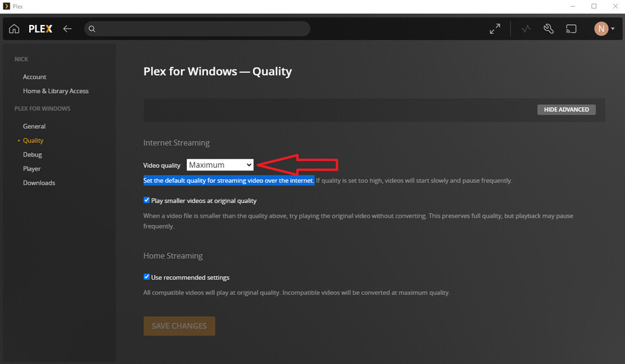Screen dimensions: 625x364
Task: Click the 'Internet Streaming' heading
Action: pyautogui.click(x=176, y=143)
